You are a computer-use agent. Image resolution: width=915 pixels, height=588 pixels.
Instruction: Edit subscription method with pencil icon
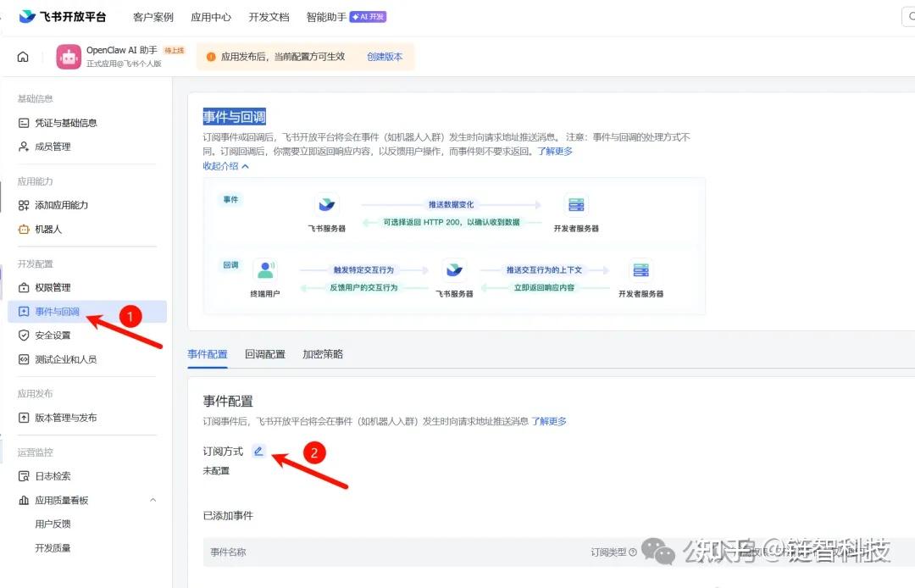pos(258,451)
